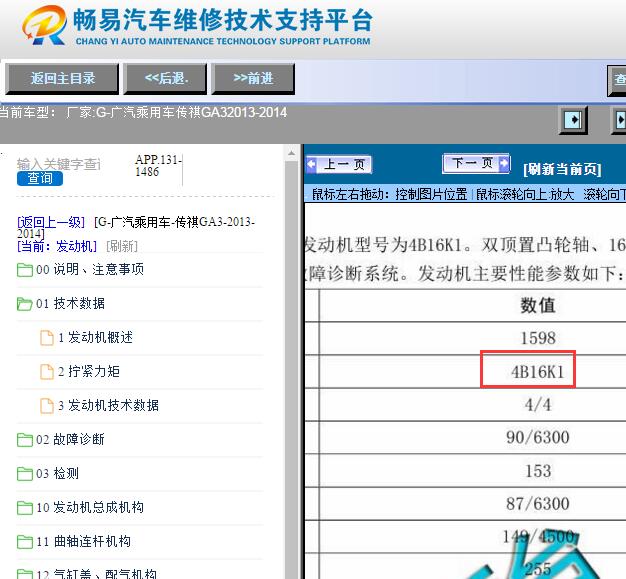
Task: Click document icon for 2 拧紧力矩
Action: tap(47, 372)
